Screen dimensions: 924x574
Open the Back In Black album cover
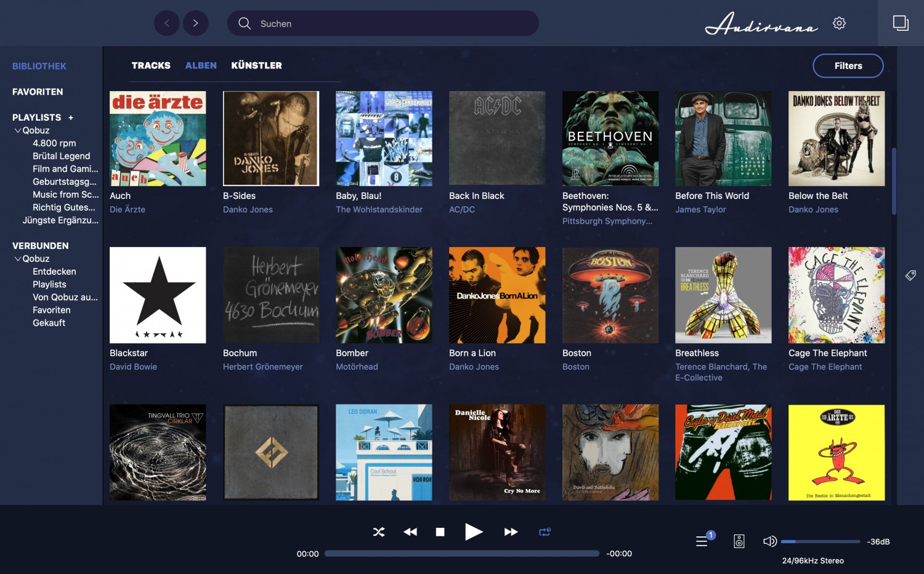[x=497, y=139]
